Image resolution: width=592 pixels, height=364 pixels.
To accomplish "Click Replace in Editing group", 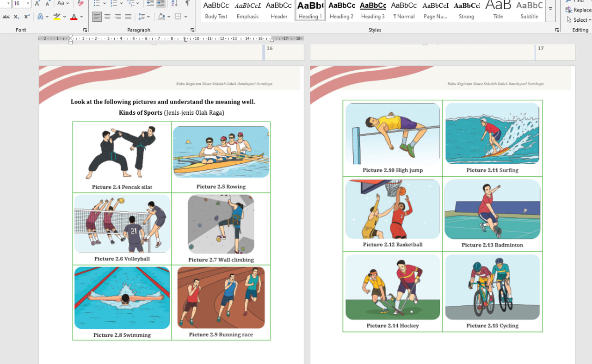I will pos(579,10).
